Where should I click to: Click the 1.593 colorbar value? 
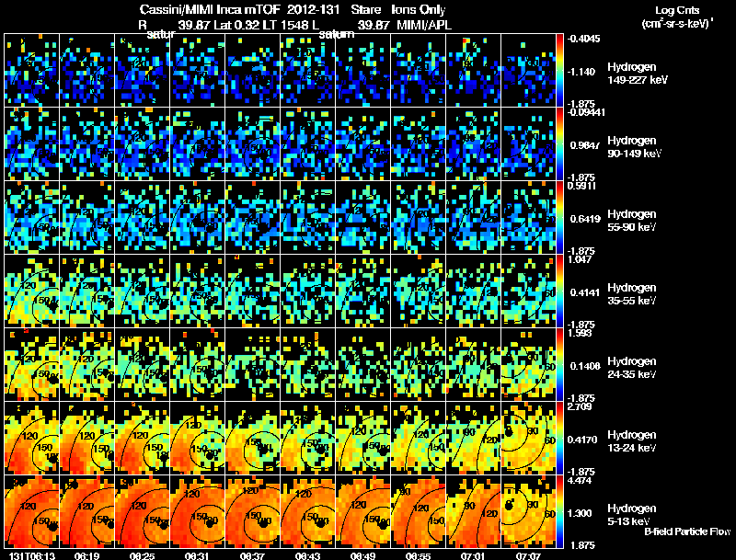580,333
